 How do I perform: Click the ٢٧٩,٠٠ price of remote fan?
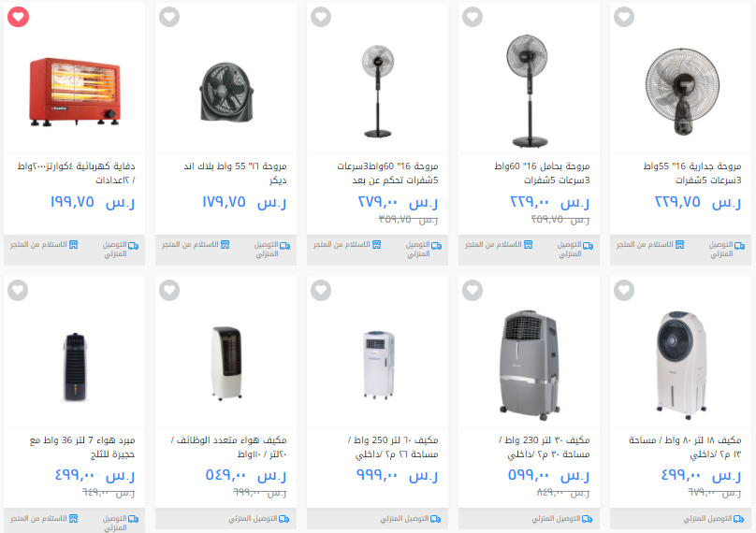378,201
